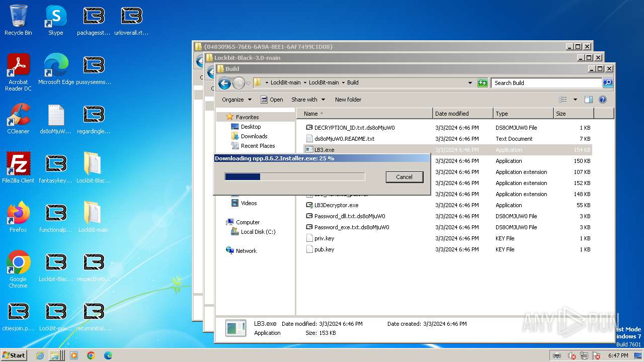Screen dimensions: 644x362
Task: Select Network in navigation pane
Action: coord(246,251)
